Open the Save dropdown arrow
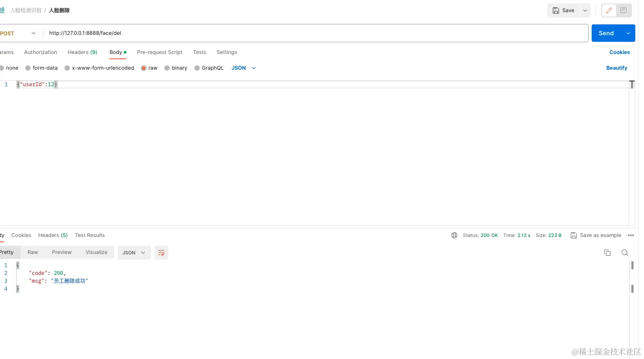 coord(585,10)
